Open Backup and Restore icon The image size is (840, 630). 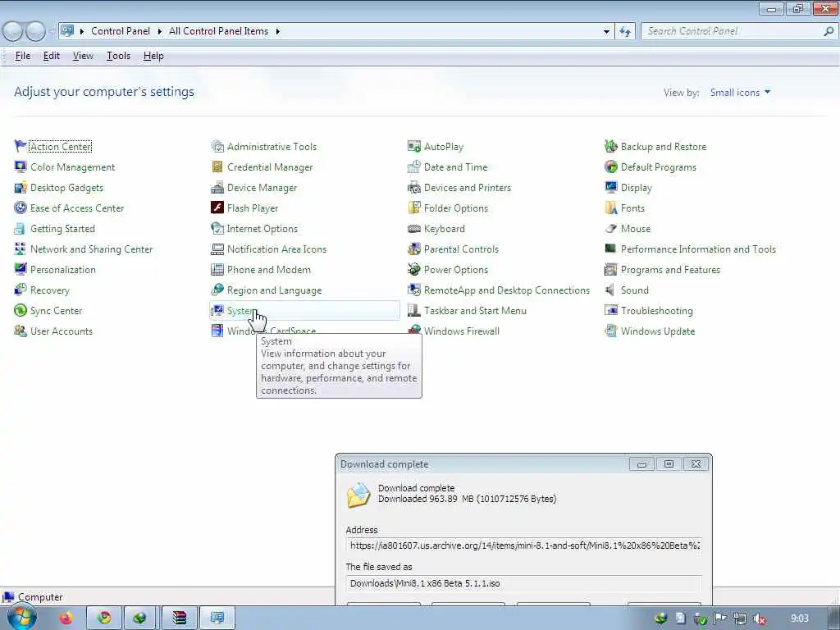click(x=610, y=146)
